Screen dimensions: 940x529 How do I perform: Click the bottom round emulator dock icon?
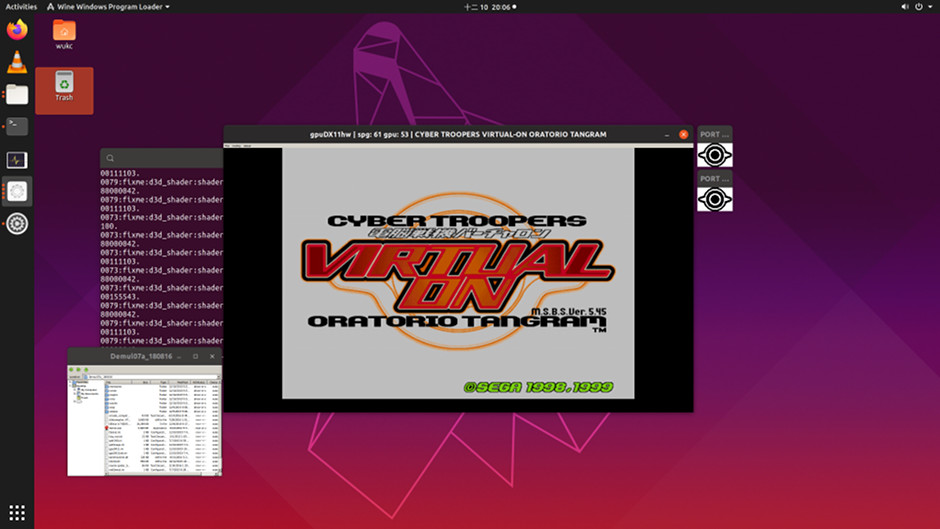17,224
